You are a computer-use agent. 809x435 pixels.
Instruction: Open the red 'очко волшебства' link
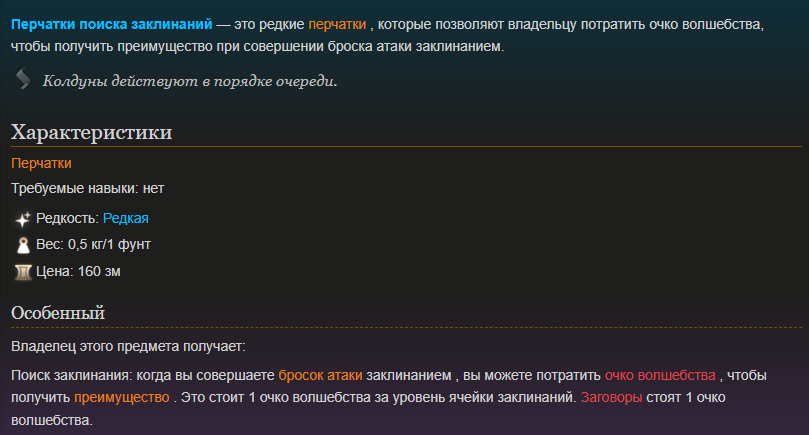(x=660, y=375)
